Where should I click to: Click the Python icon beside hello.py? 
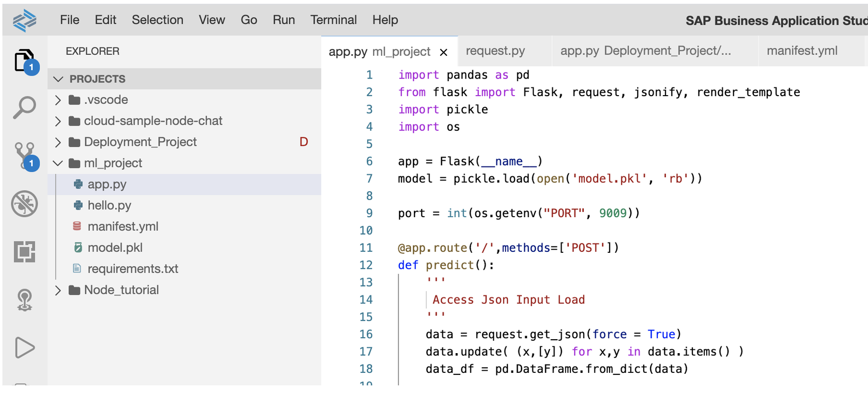click(x=78, y=205)
